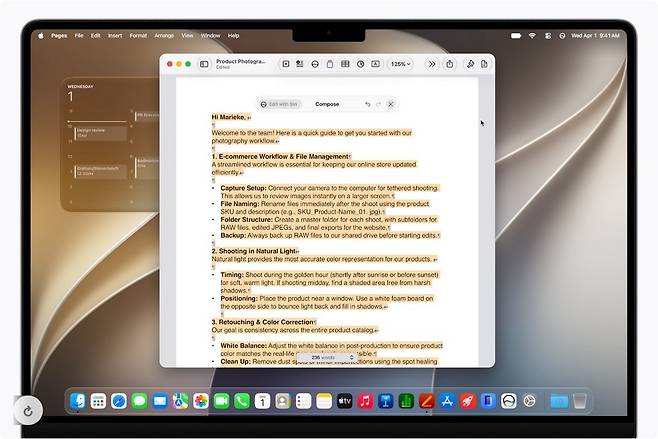Click the battery status icon
The image size is (658, 439).
click(516, 36)
